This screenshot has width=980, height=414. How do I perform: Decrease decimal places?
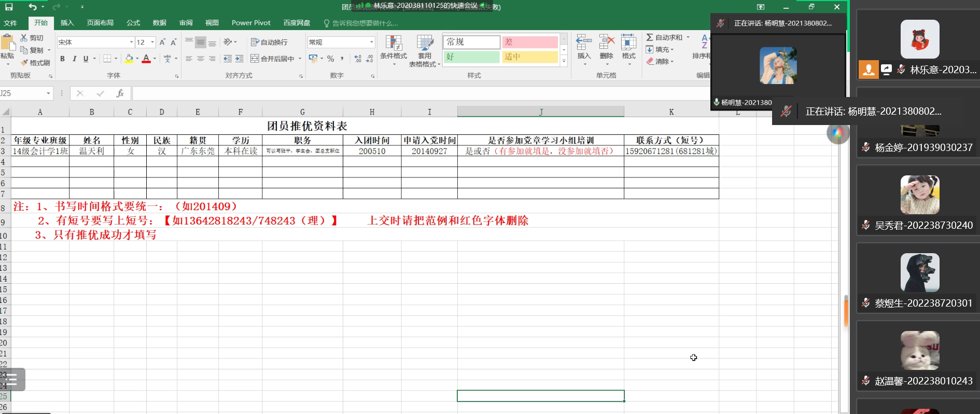tap(369, 59)
